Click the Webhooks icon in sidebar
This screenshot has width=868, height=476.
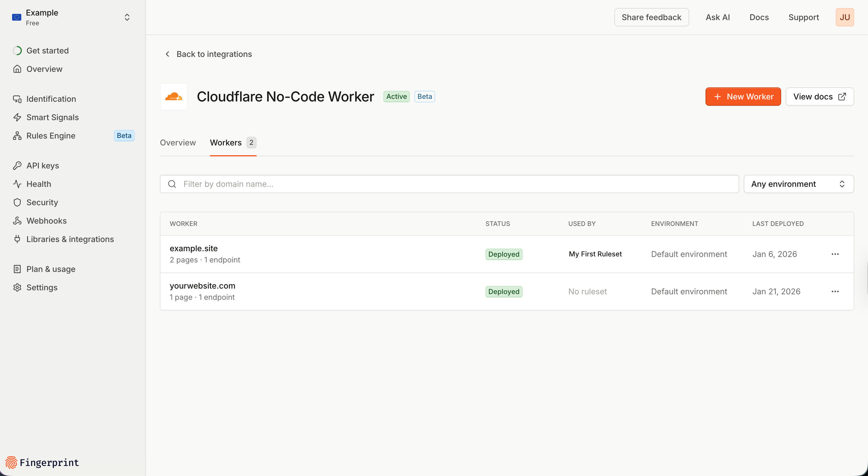[x=17, y=221]
